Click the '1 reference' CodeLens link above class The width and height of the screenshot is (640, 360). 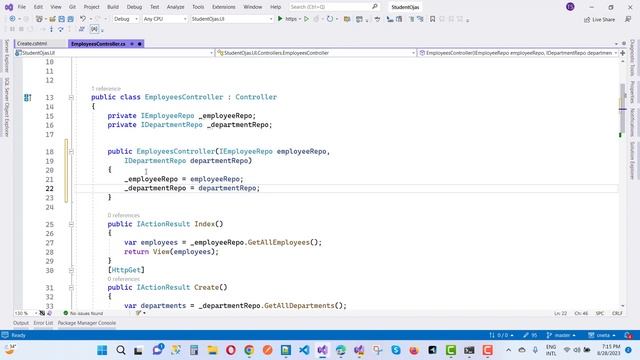(x=106, y=89)
